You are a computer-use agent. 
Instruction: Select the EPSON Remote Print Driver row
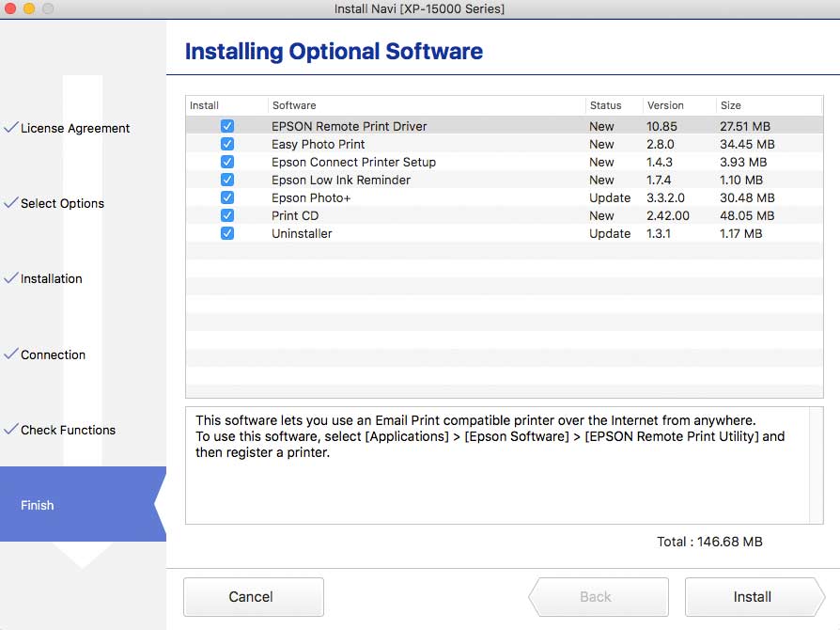coord(505,126)
